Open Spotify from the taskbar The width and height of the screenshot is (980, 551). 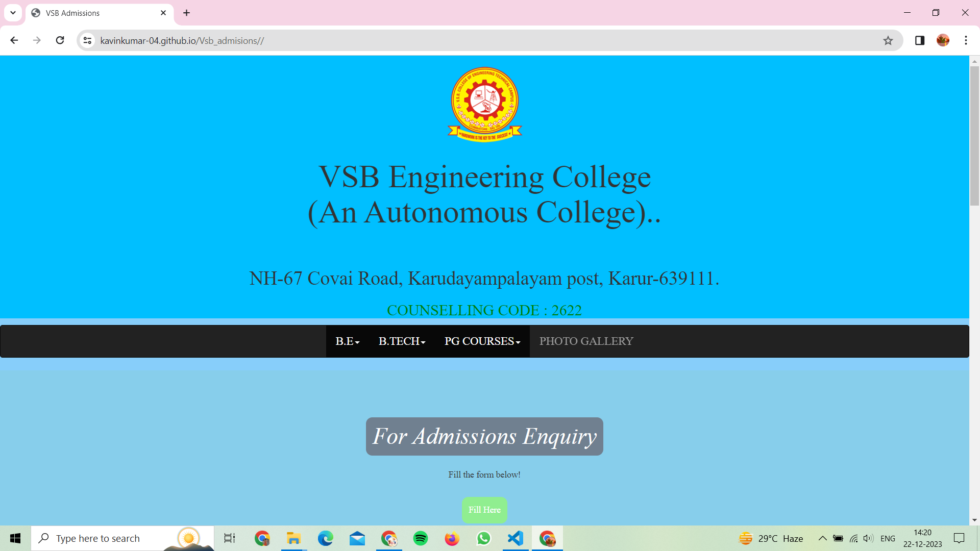(421, 538)
